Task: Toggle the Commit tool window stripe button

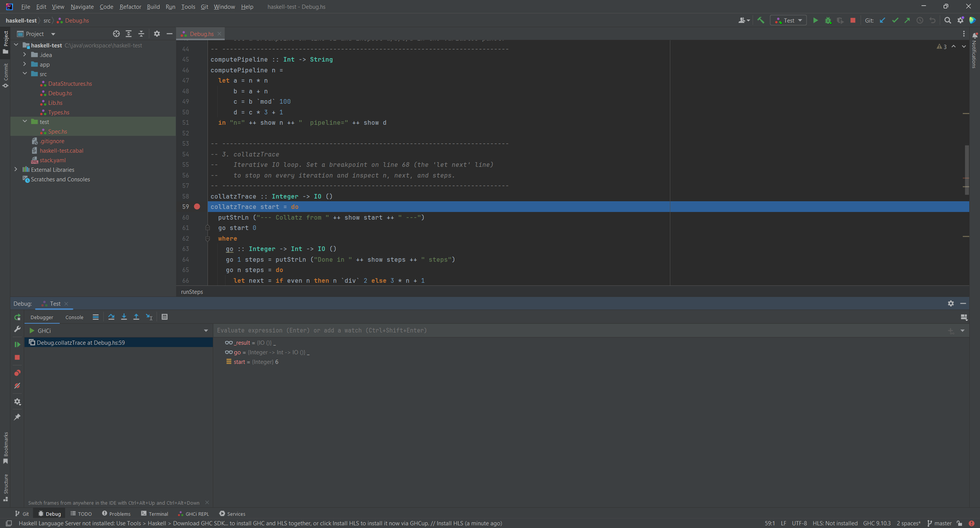Action: coord(6,75)
